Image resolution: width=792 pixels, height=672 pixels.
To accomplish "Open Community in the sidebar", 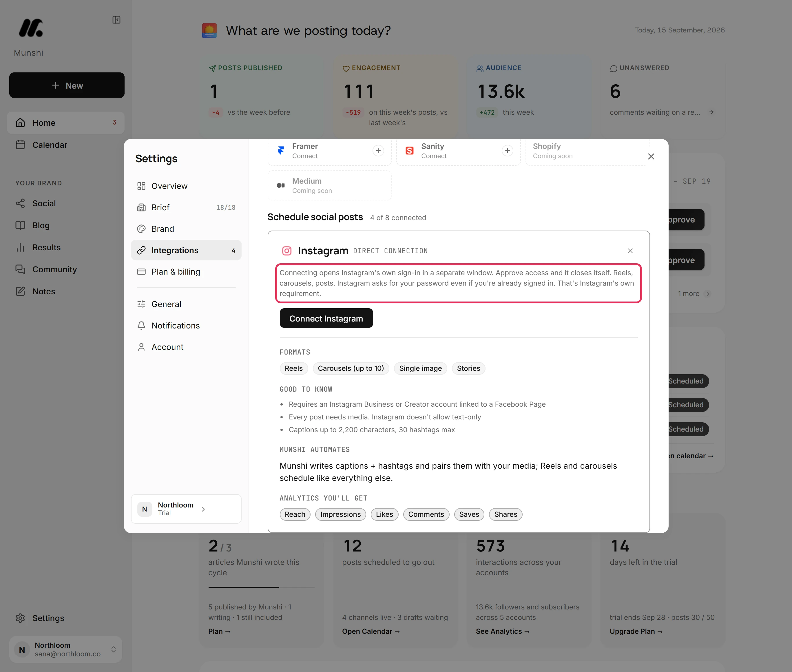I will pos(65,269).
